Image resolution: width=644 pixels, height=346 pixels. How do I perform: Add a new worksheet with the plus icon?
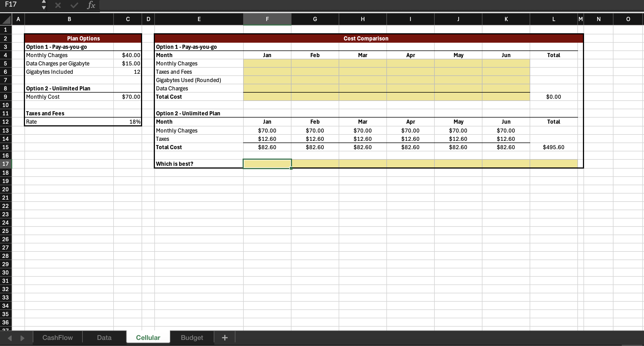[224, 337]
